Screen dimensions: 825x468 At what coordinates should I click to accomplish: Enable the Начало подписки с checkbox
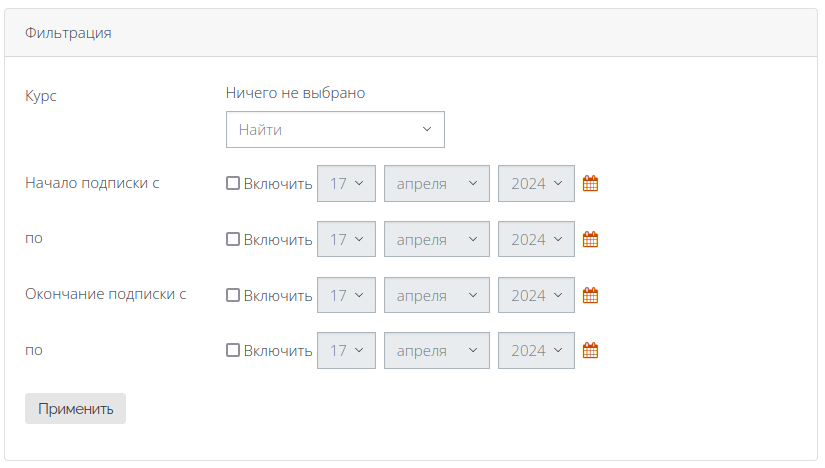pyautogui.click(x=233, y=183)
